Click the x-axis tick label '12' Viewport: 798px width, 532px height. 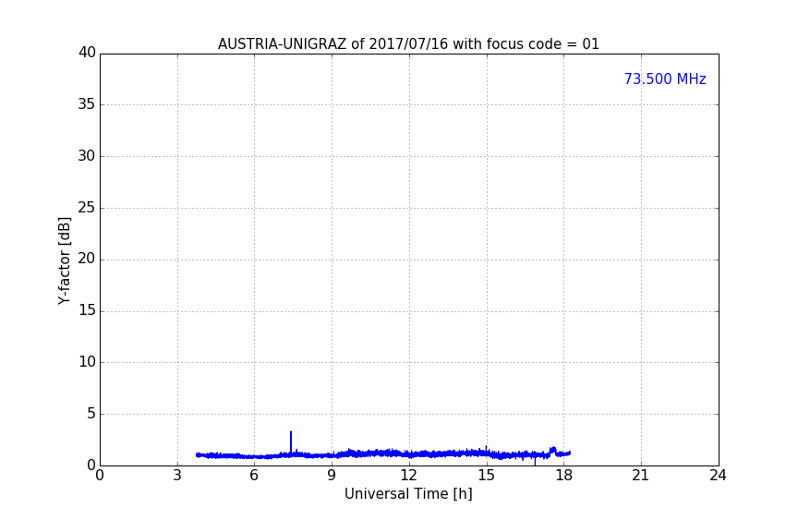[408, 476]
